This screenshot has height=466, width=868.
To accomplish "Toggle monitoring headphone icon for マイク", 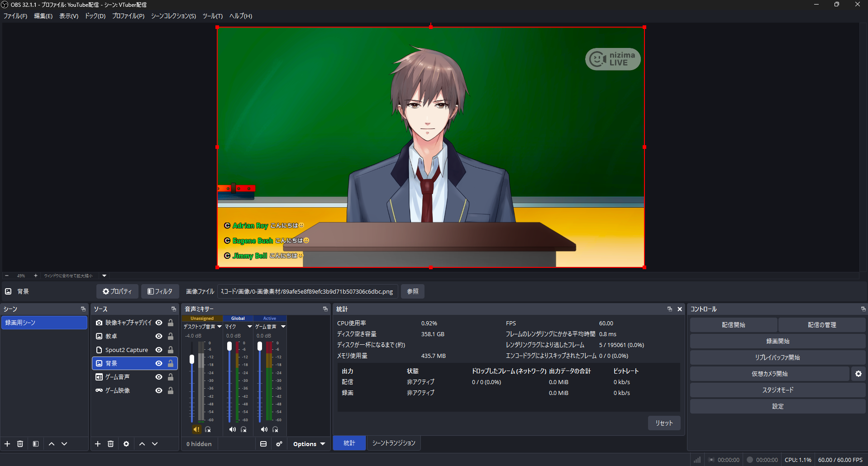I will click(x=244, y=429).
